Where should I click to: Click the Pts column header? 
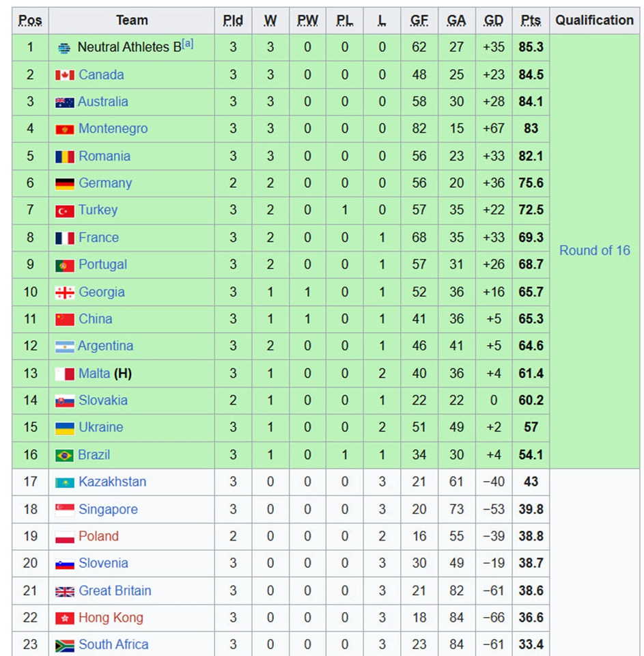(x=531, y=20)
